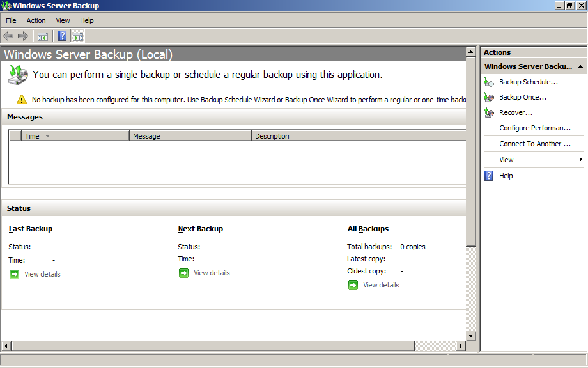The height and width of the screenshot is (368, 588).
Task: Click the Next Backup heading
Action: [x=201, y=229]
